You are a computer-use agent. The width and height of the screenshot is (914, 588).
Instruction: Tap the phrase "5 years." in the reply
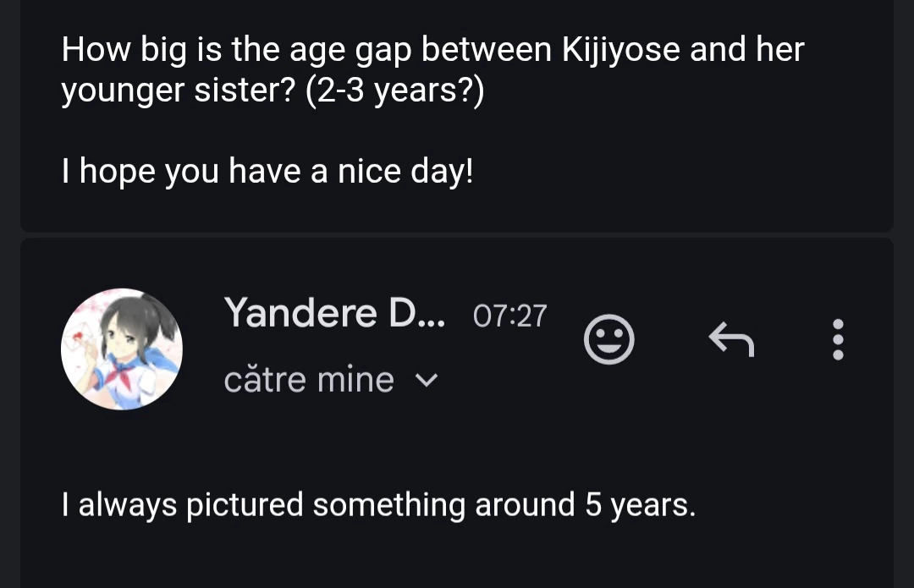click(641, 505)
